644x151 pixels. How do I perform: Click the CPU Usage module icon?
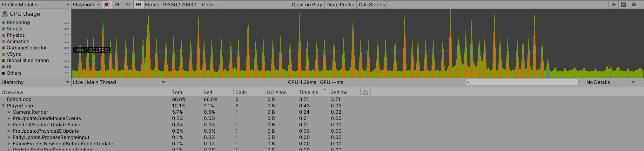click(x=5, y=14)
